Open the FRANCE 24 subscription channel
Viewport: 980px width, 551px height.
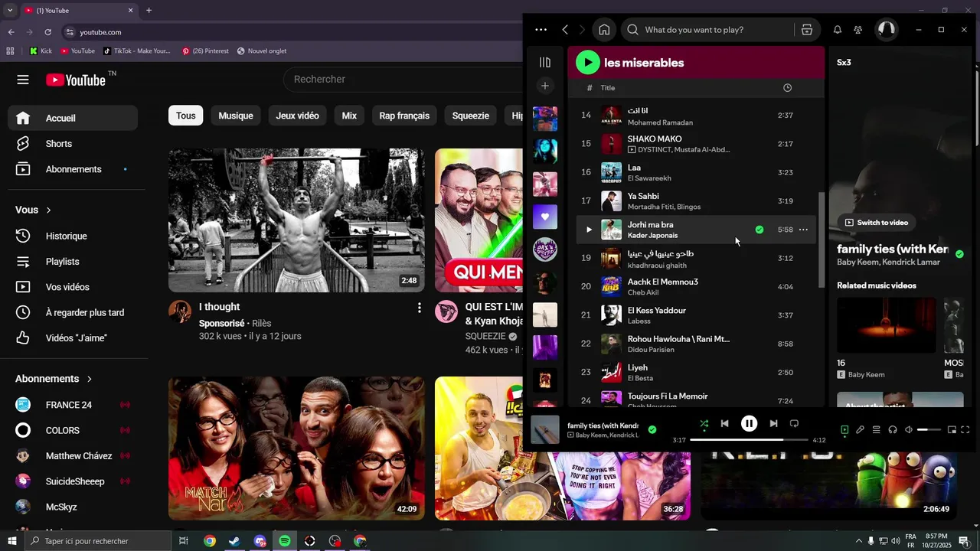tap(69, 405)
